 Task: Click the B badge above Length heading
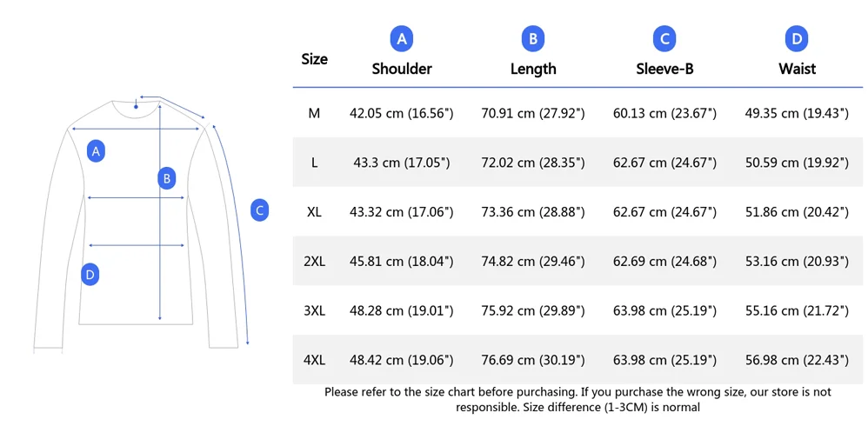(532, 39)
